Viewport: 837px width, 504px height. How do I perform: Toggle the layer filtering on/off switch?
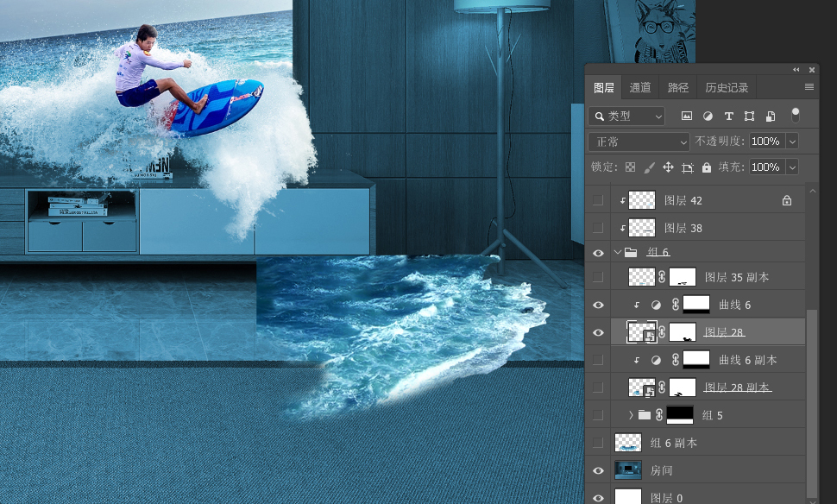[x=795, y=114]
